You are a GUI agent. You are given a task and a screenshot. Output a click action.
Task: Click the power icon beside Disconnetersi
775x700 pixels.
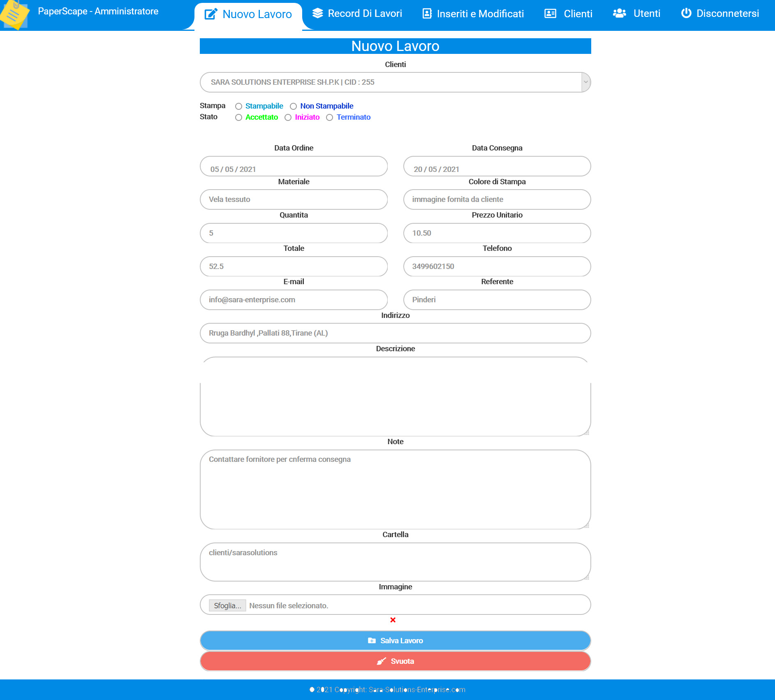[x=686, y=13]
